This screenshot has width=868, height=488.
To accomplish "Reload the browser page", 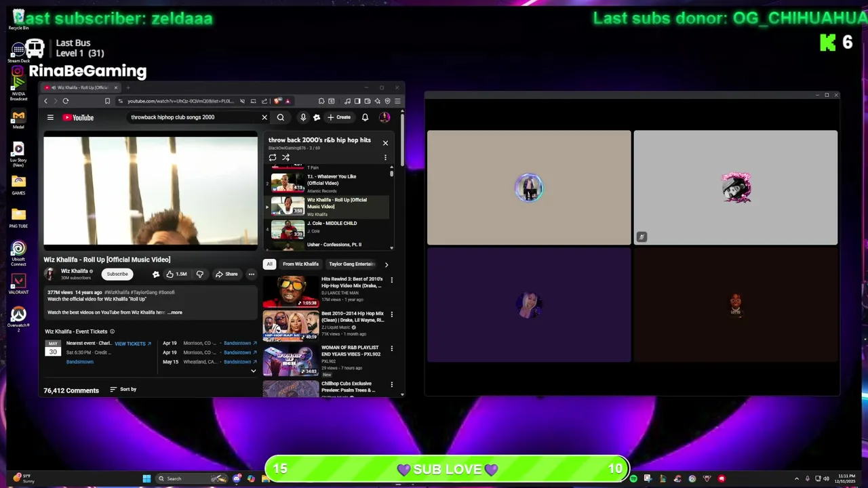I will point(66,101).
